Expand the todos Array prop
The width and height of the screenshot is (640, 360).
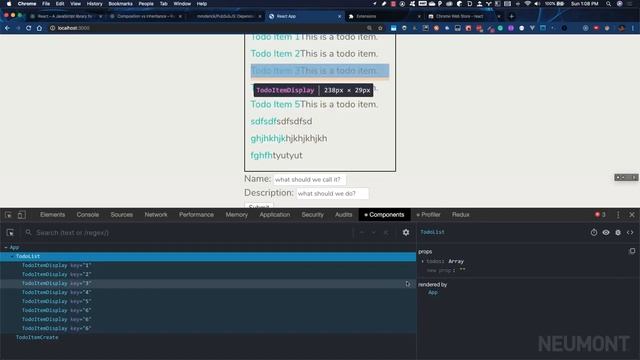tap(423, 261)
